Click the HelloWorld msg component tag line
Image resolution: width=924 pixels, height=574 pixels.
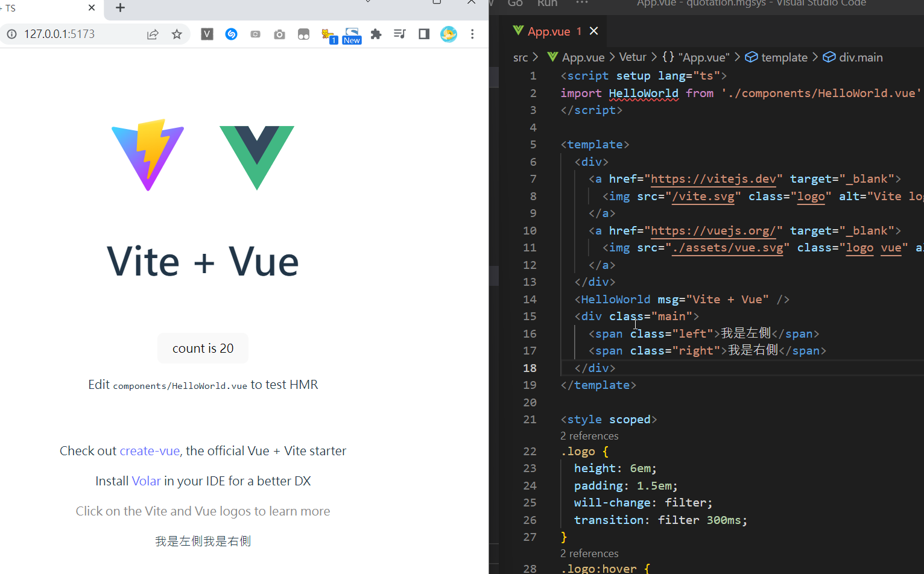(x=682, y=300)
